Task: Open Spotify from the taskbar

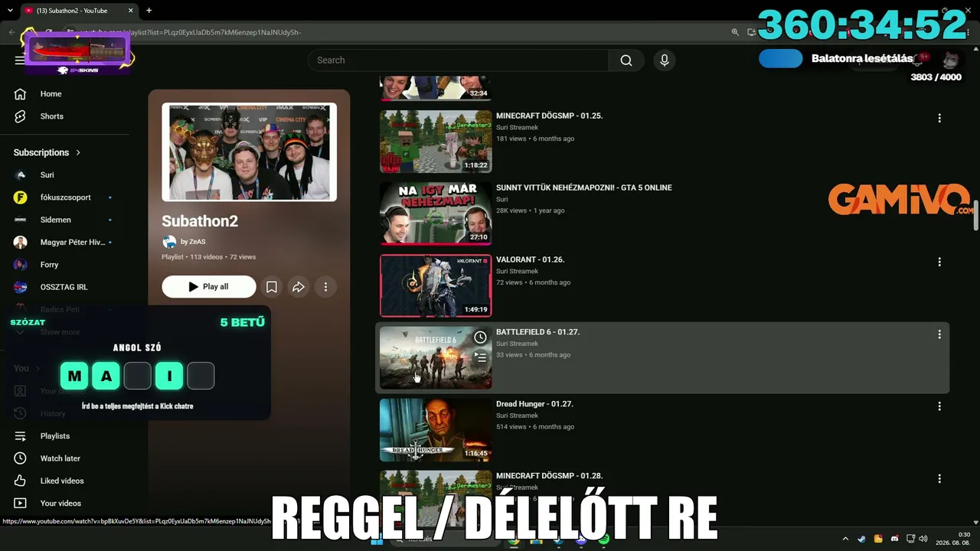Action: click(x=604, y=540)
